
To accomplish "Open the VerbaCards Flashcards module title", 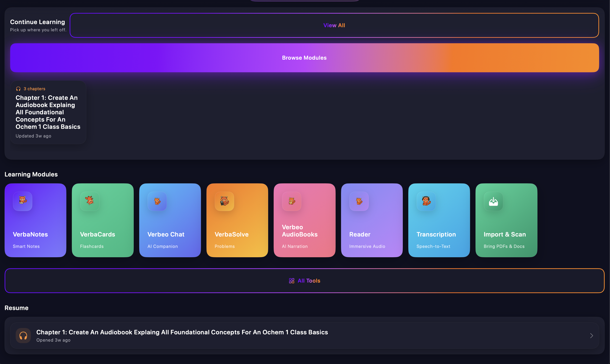I will (x=98, y=234).
